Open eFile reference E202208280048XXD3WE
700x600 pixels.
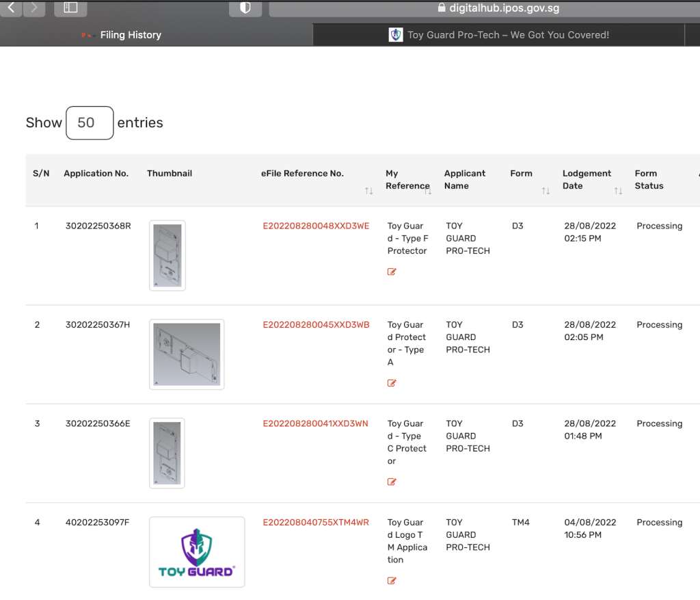pos(316,226)
